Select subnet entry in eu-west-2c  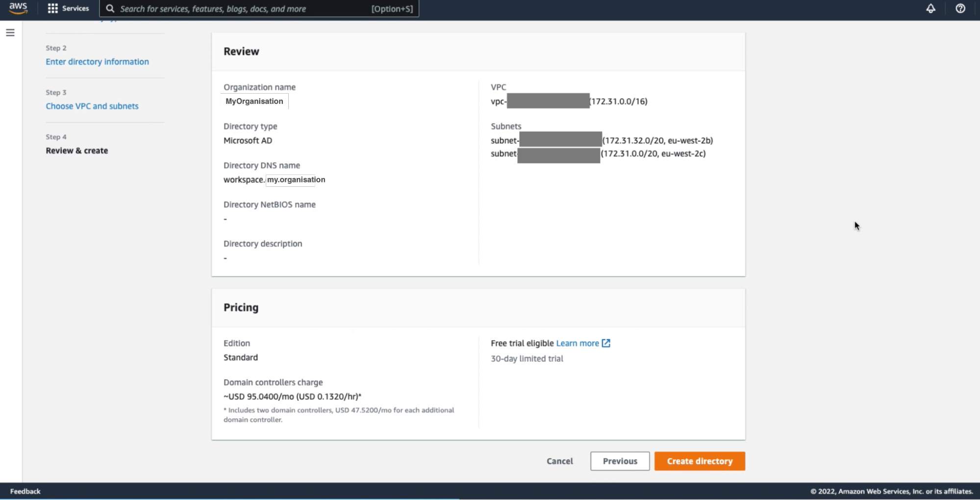(598, 154)
